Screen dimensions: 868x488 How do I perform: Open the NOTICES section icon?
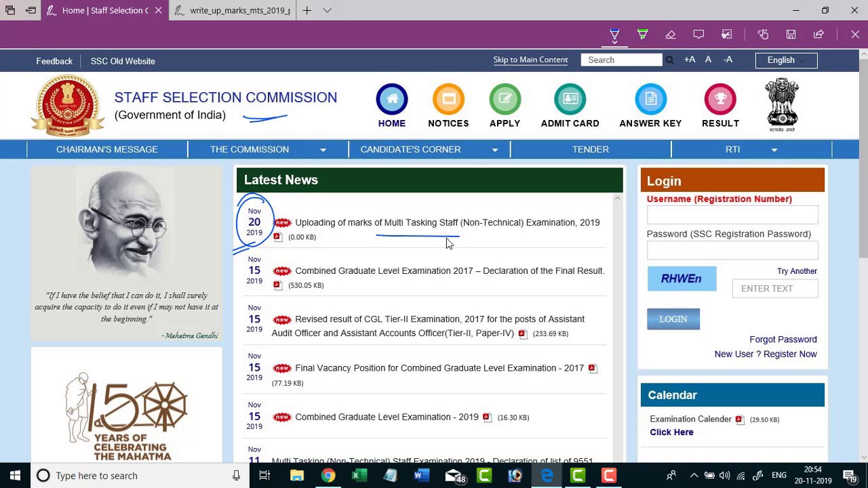point(448,99)
